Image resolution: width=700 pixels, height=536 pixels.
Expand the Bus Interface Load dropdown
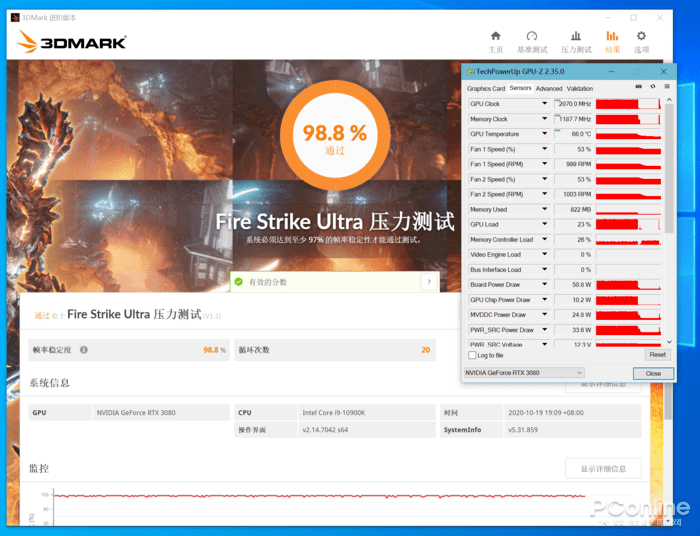pyautogui.click(x=545, y=270)
